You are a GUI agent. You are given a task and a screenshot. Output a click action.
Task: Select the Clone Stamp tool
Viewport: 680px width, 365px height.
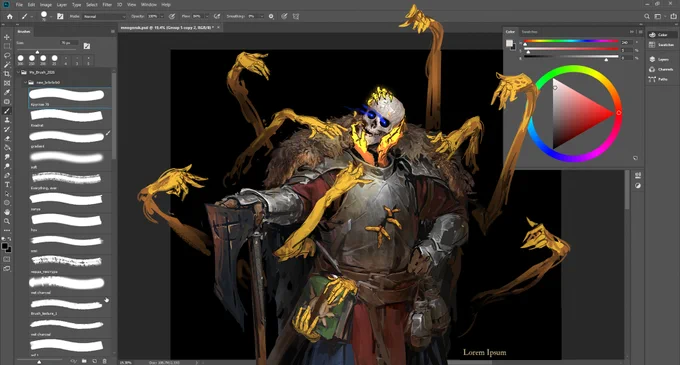coord(7,120)
